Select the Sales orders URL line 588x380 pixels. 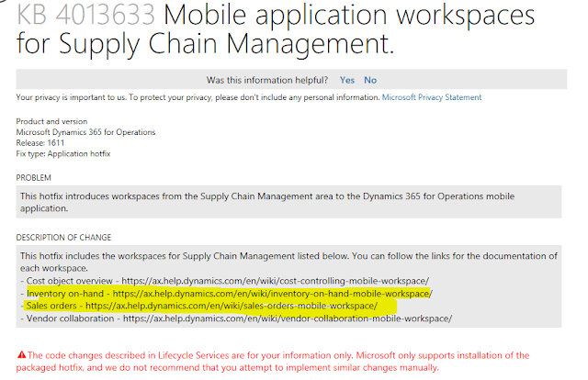199,306
